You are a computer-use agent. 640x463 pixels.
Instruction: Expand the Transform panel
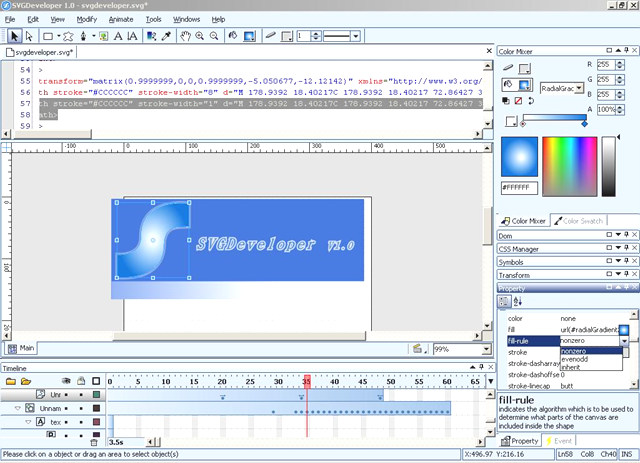tap(618, 274)
